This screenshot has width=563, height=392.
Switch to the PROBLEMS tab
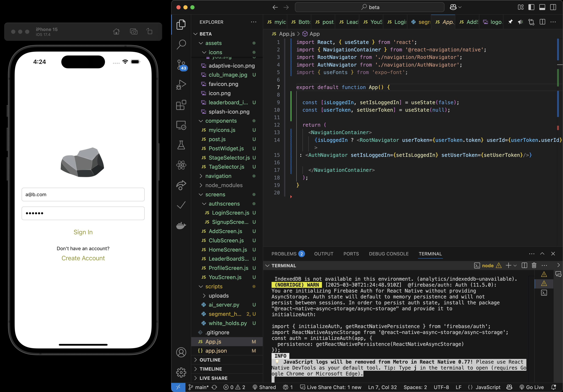pos(284,254)
